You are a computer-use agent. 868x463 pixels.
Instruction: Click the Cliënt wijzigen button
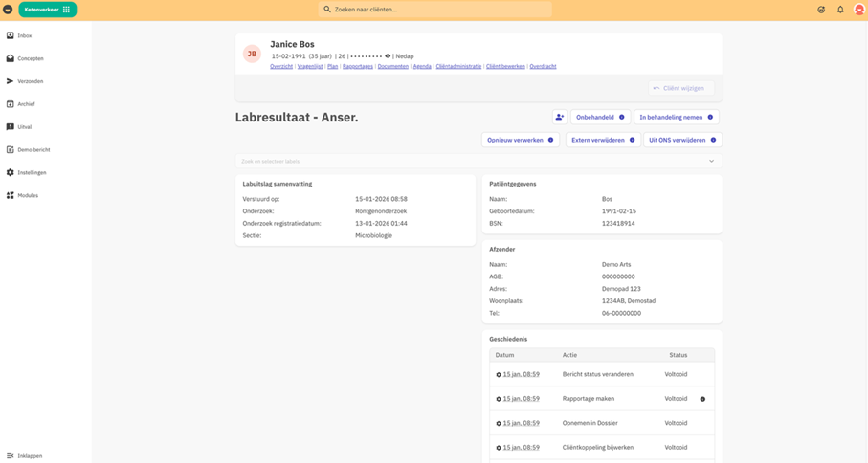[680, 88]
